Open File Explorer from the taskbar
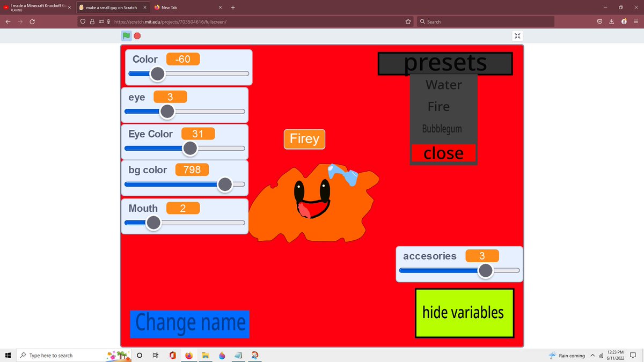This screenshot has width=644, height=362. [x=205, y=355]
